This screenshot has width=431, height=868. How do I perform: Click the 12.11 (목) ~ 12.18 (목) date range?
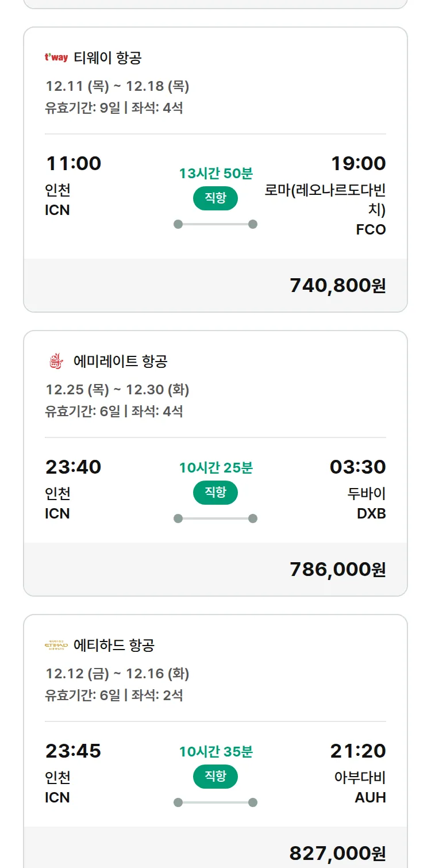pyautogui.click(x=117, y=86)
